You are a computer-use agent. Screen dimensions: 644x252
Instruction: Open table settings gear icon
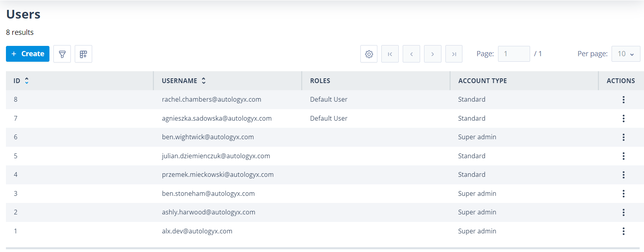click(x=369, y=54)
